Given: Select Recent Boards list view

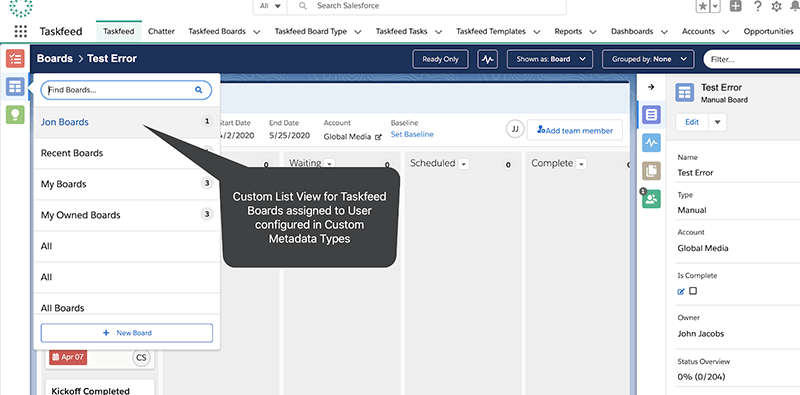Looking at the screenshot, I should (127, 153).
